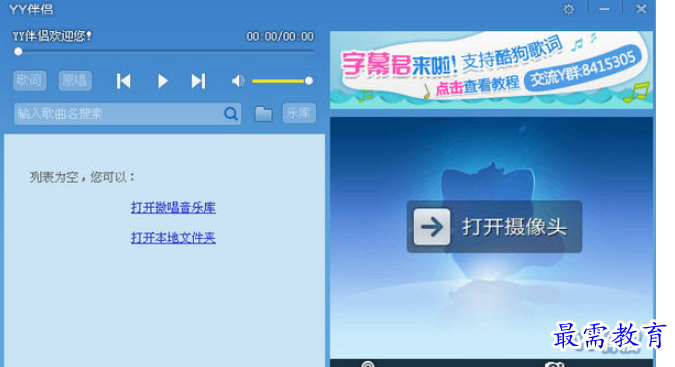Toggle the 歌词 lyrics button
The width and height of the screenshot is (675, 367).
[x=29, y=80]
